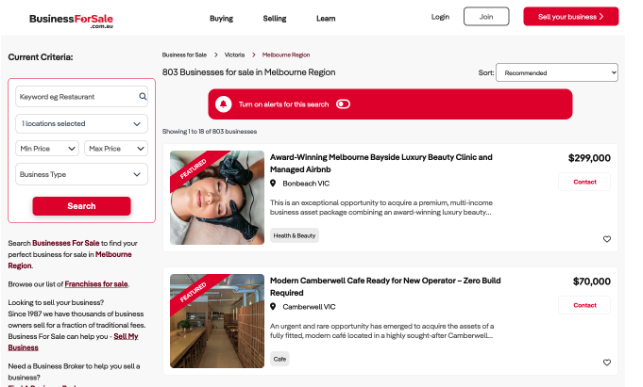Toggle on alerts for this search
643x387 pixels.
click(343, 104)
